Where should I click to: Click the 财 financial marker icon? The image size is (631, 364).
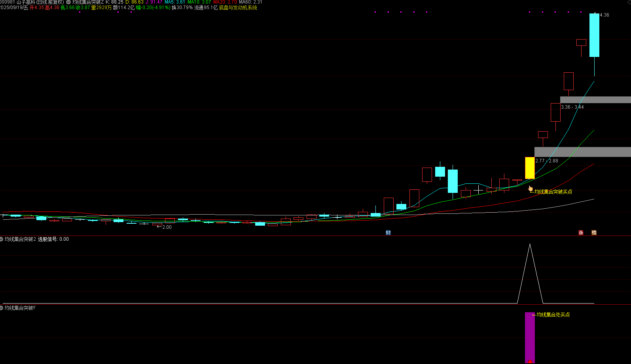tap(388, 233)
